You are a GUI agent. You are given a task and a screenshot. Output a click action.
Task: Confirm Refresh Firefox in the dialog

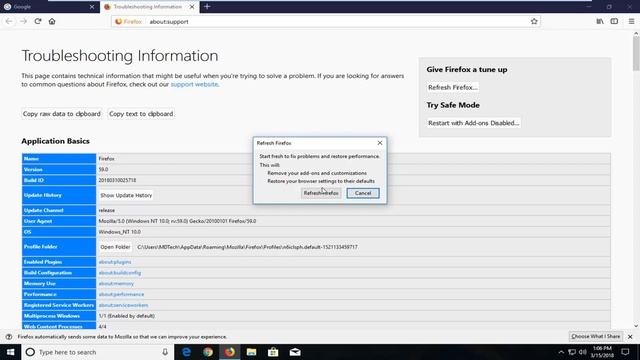tap(321, 193)
